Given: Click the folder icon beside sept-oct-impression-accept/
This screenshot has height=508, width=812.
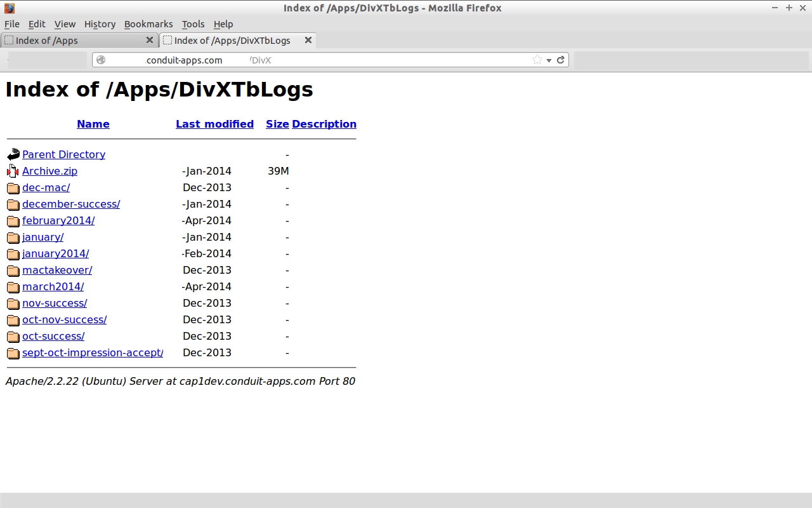Looking at the screenshot, I should pos(13,353).
